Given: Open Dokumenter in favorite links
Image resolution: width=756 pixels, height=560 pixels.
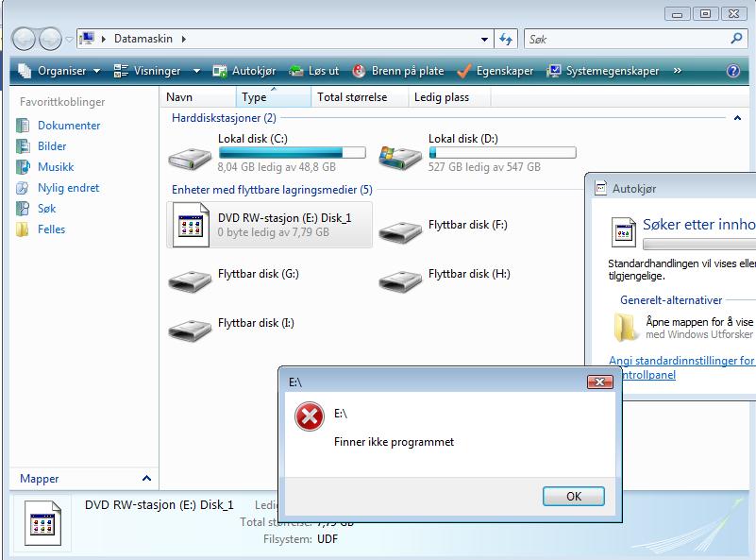Looking at the screenshot, I should click(69, 126).
